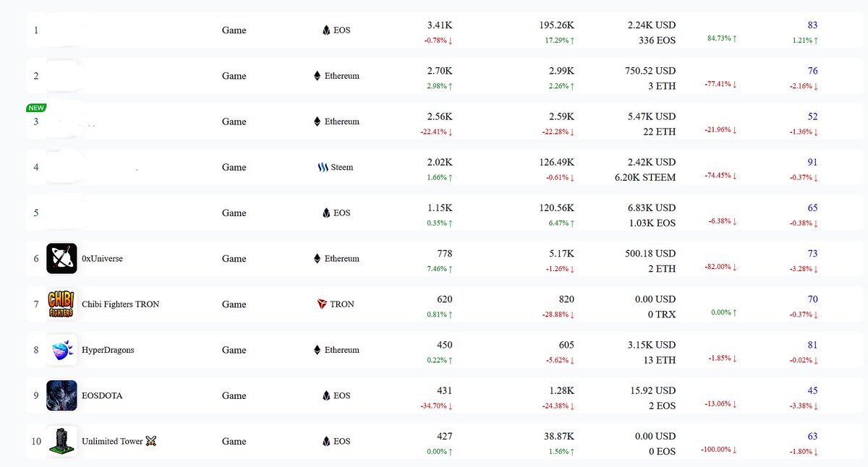This screenshot has width=868, height=467.
Task: Click the Ethereum icon in row 2
Action: coord(317,76)
